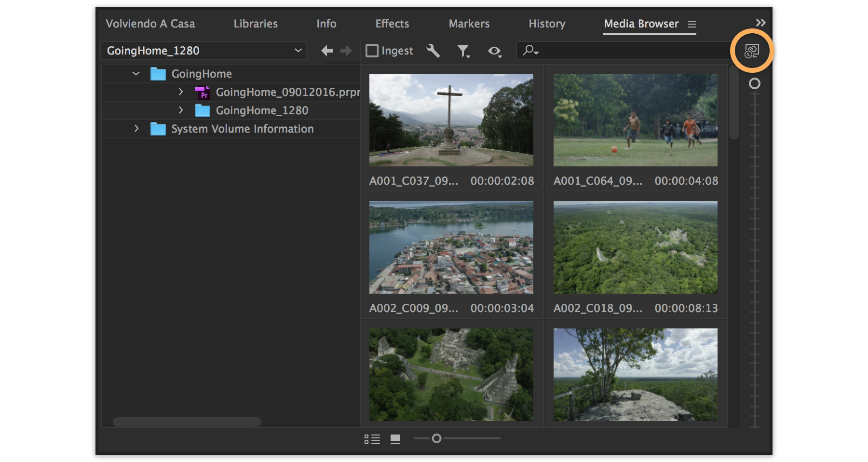Select the A002_C018 jungle clip thumbnail
This screenshot has width=868, height=462.
tap(636, 247)
